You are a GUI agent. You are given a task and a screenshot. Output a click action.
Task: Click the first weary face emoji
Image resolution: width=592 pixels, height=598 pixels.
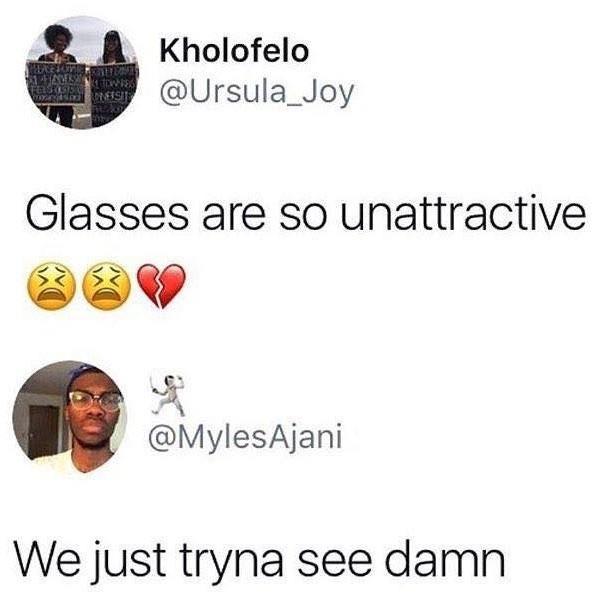[x=52, y=285]
